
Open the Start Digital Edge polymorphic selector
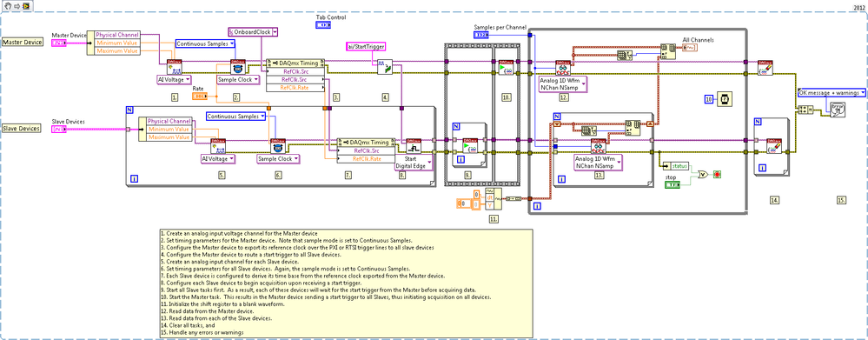414,163
